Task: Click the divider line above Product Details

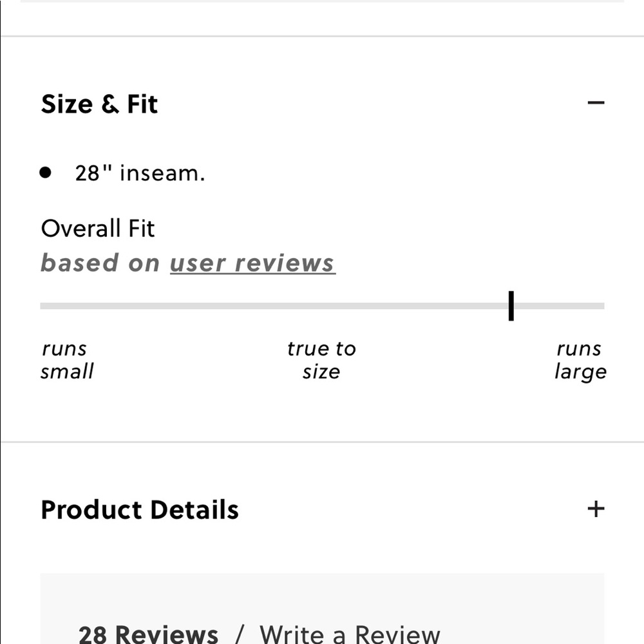Action: click(x=322, y=442)
